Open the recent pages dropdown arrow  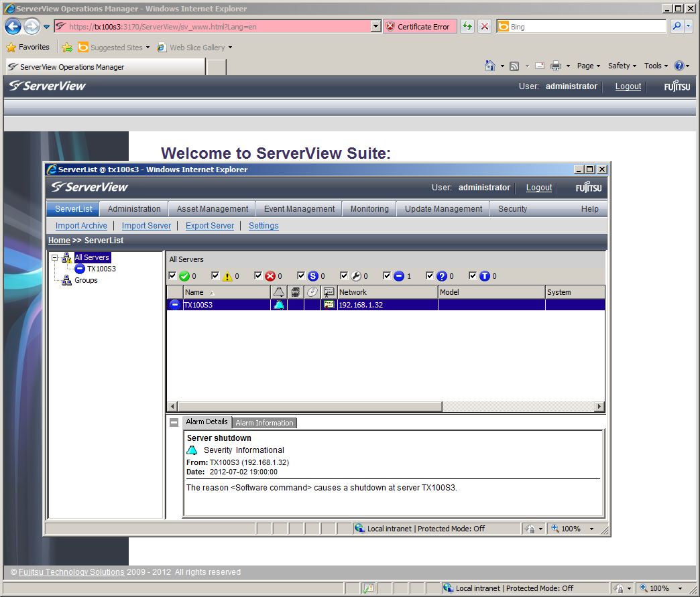pos(46,27)
